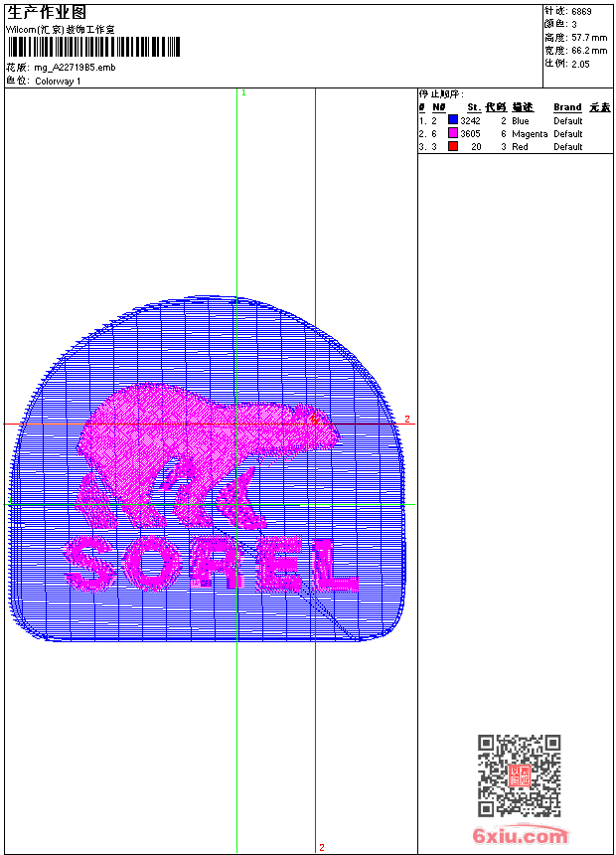Click the 代码 column header
Viewport: 616px width, 855px height.
pyautogui.click(x=496, y=107)
